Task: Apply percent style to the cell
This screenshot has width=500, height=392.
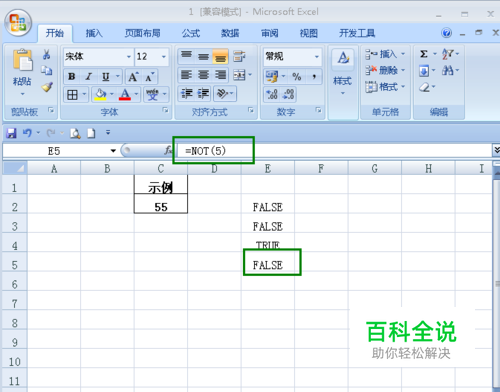Action: (x=297, y=76)
